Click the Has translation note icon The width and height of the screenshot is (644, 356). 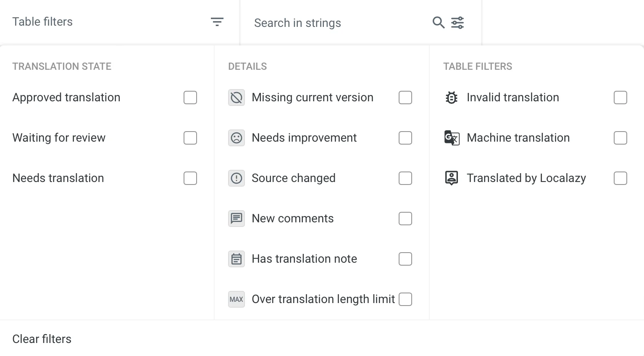[237, 259]
